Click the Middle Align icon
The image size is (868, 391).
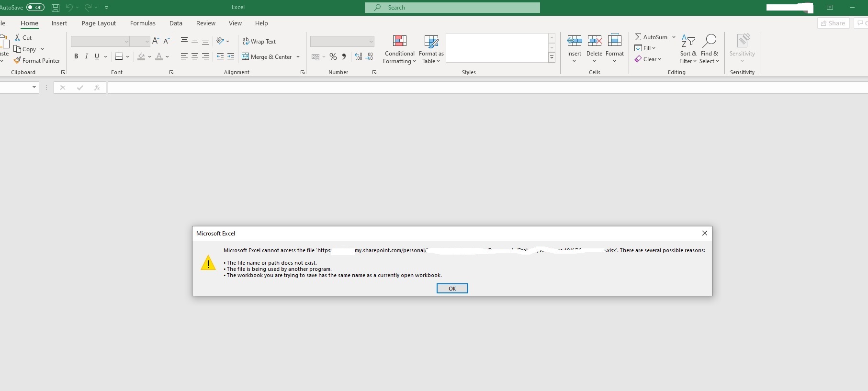(x=195, y=41)
